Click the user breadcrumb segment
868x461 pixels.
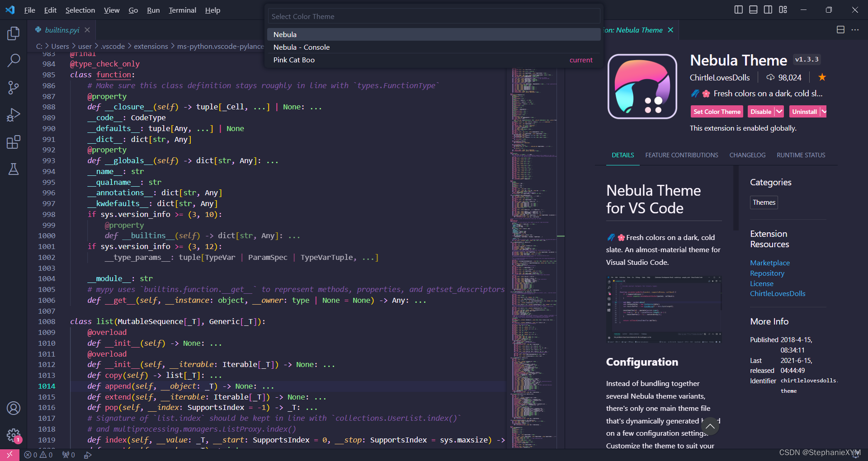(85, 46)
